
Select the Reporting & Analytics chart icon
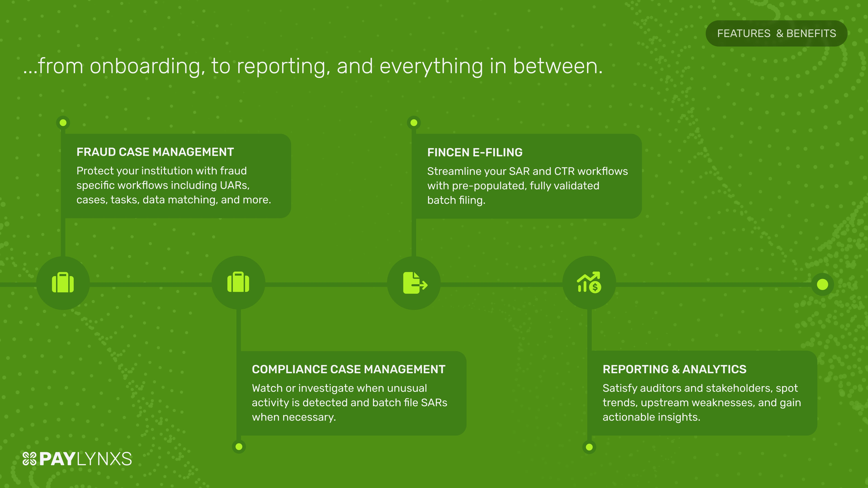click(589, 282)
